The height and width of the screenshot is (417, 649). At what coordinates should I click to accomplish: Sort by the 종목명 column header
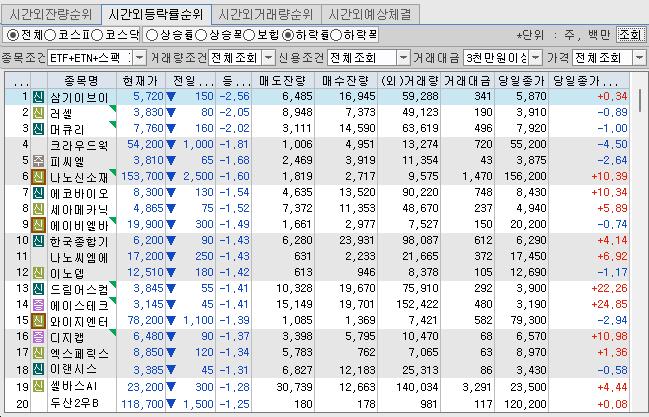coord(82,80)
